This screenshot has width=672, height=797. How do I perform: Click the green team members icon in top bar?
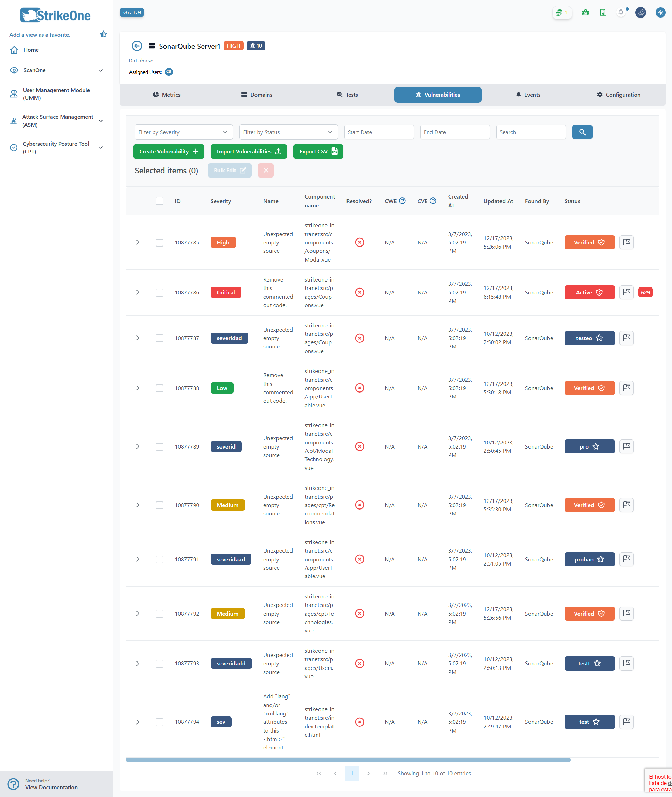click(586, 12)
